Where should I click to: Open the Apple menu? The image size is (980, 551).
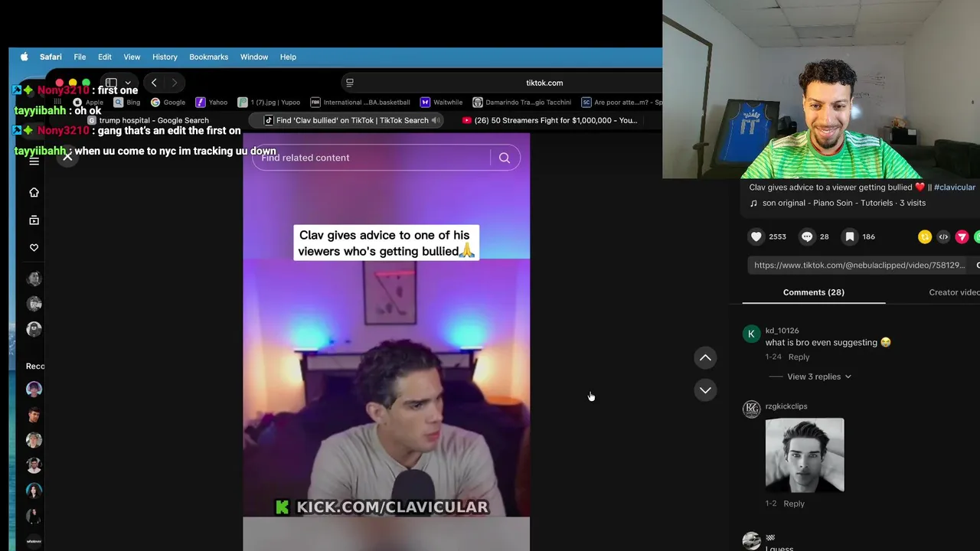pyautogui.click(x=24, y=57)
